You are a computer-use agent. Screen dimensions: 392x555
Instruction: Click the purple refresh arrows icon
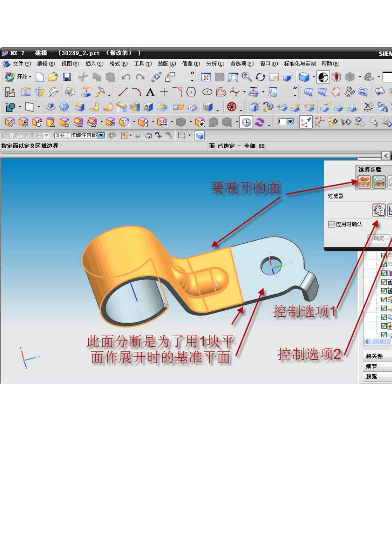[260, 122]
